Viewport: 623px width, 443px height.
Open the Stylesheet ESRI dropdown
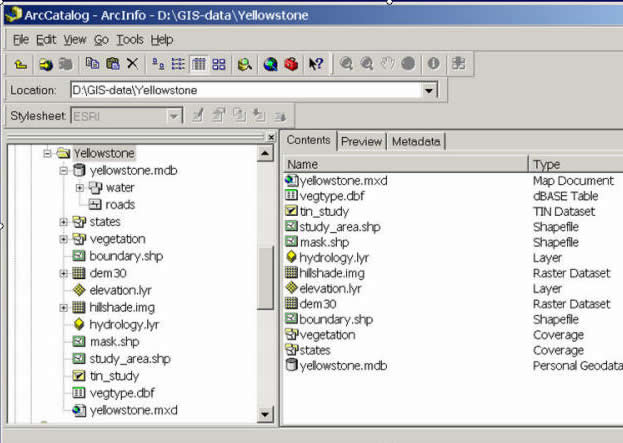(x=174, y=116)
